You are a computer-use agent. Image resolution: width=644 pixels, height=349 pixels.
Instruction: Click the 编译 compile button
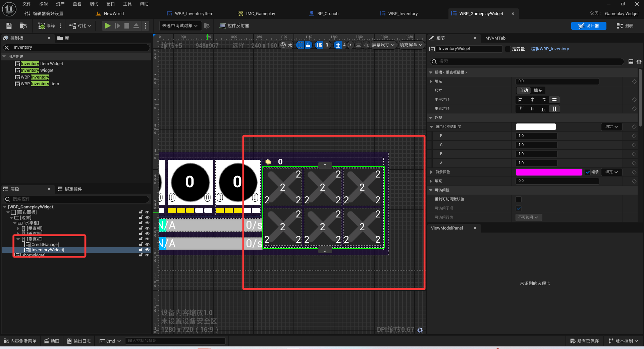click(x=47, y=26)
